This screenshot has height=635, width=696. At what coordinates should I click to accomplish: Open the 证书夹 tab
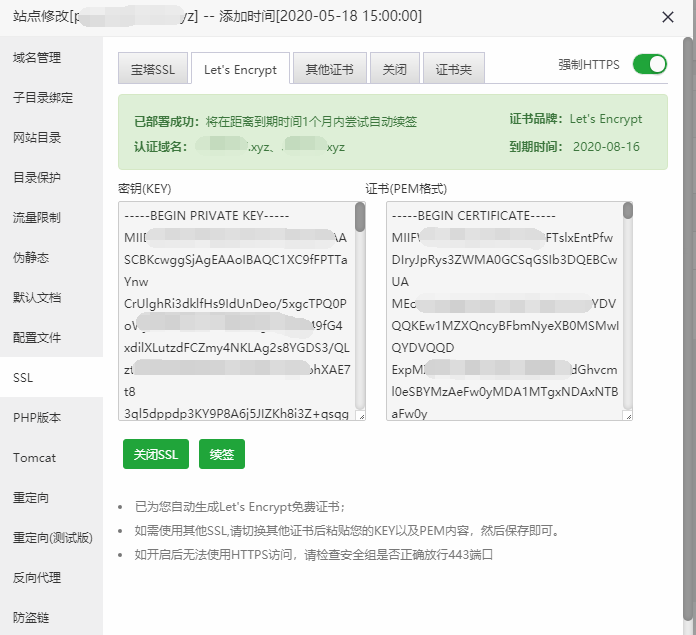455,70
